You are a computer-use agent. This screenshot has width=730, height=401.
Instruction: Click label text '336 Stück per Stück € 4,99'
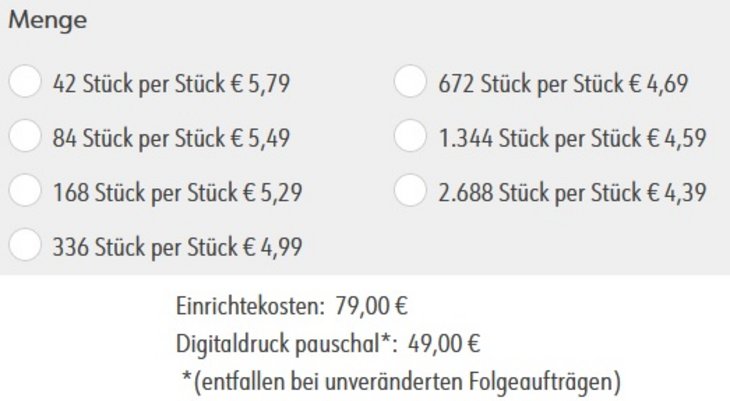[177, 247]
